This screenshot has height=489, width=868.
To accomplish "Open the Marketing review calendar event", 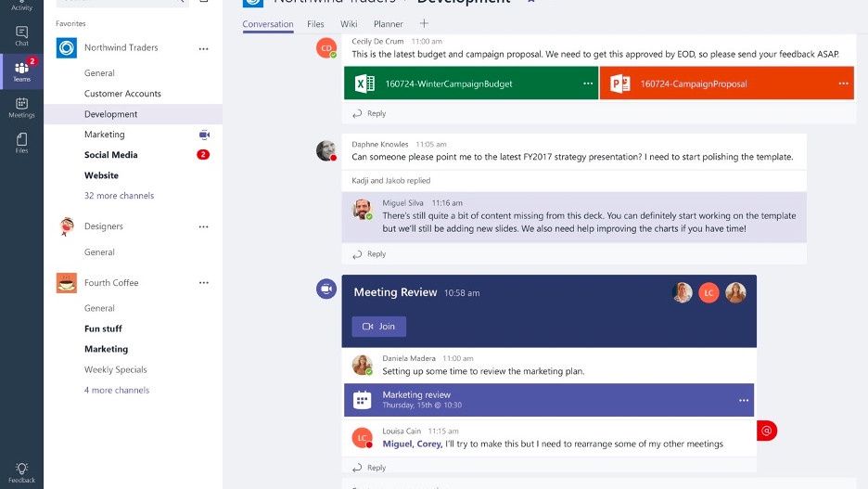I will pos(549,400).
